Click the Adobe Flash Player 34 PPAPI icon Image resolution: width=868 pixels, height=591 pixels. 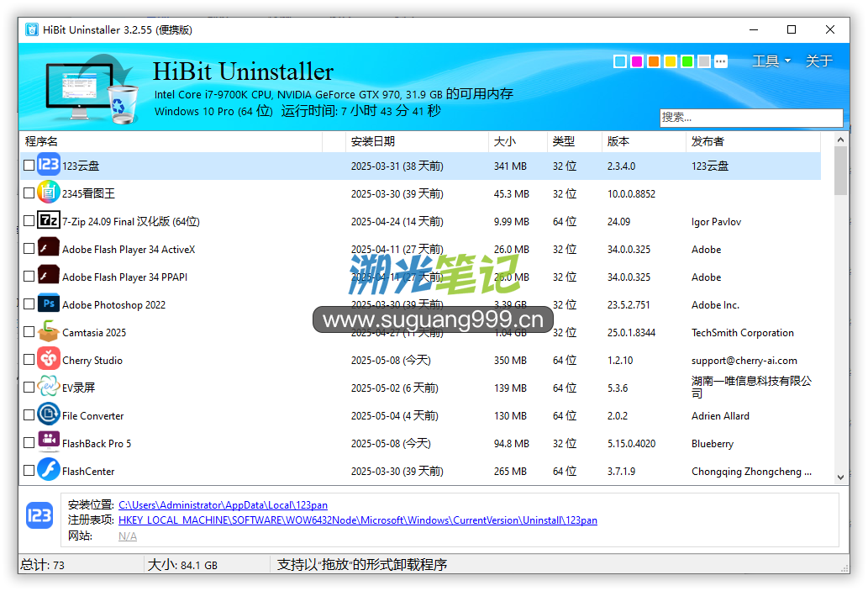(49, 275)
